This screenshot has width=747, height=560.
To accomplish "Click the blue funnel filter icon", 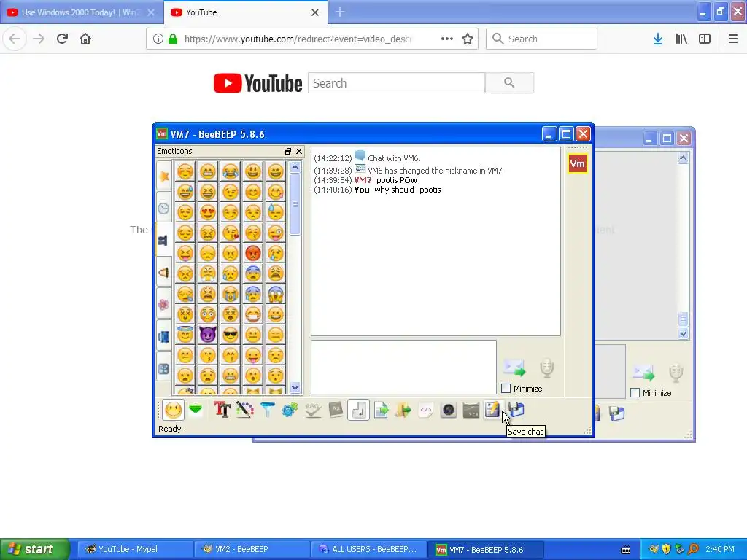I will pyautogui.click(x=268, y=410).
